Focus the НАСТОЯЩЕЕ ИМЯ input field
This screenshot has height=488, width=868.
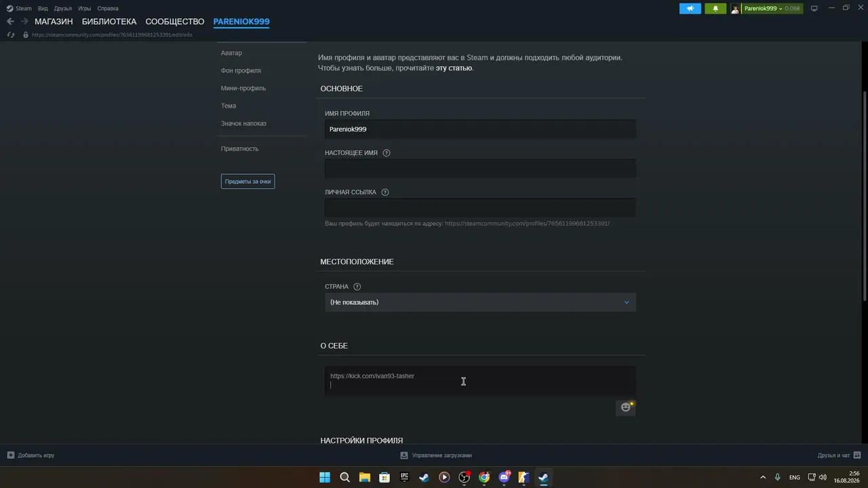[480, 168]
